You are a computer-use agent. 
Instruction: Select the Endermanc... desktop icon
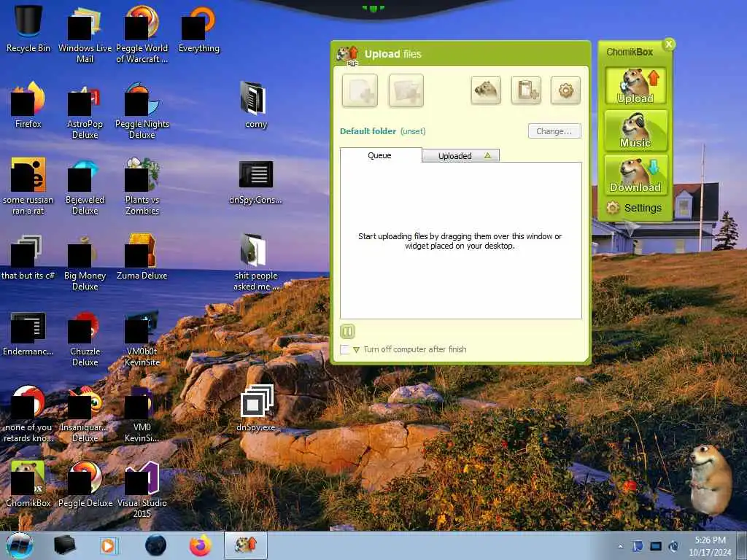[x=28, y=333]
